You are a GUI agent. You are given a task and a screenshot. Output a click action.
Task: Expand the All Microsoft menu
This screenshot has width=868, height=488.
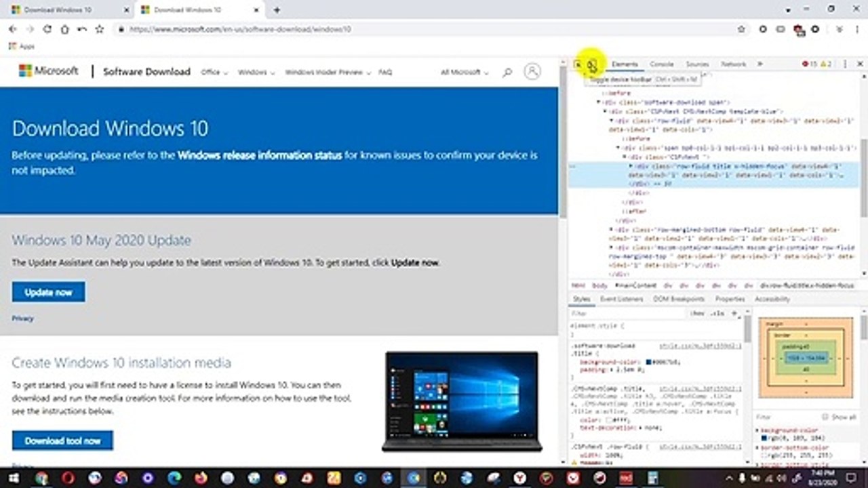click(465, 73)
